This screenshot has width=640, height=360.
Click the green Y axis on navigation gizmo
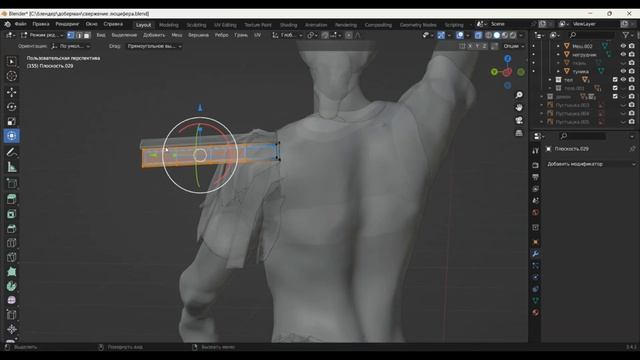(494, 72)
